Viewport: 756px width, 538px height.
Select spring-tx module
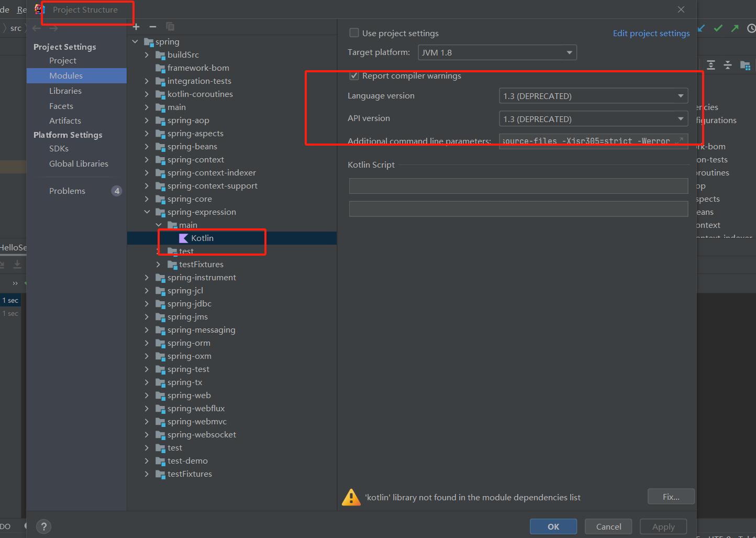coord(185,382)
